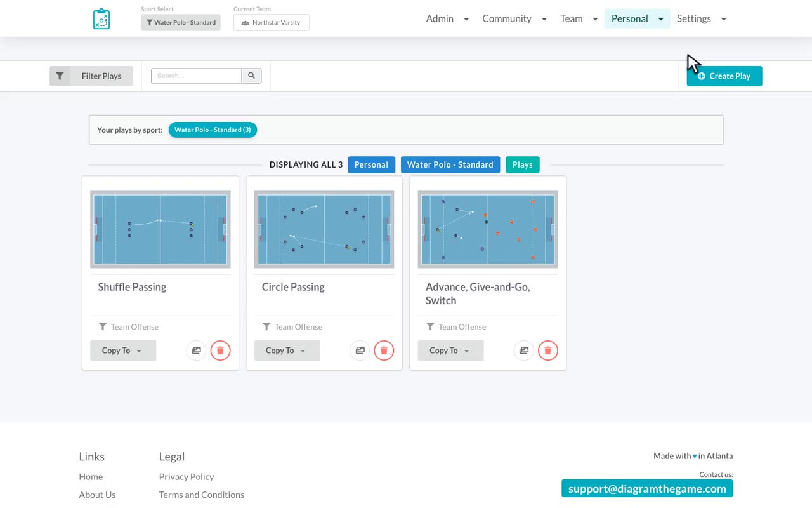Screen dimensions: 812x508
Task: Expand Copy To dropdown on Circle Passing
Action: [x=287, y=351]
